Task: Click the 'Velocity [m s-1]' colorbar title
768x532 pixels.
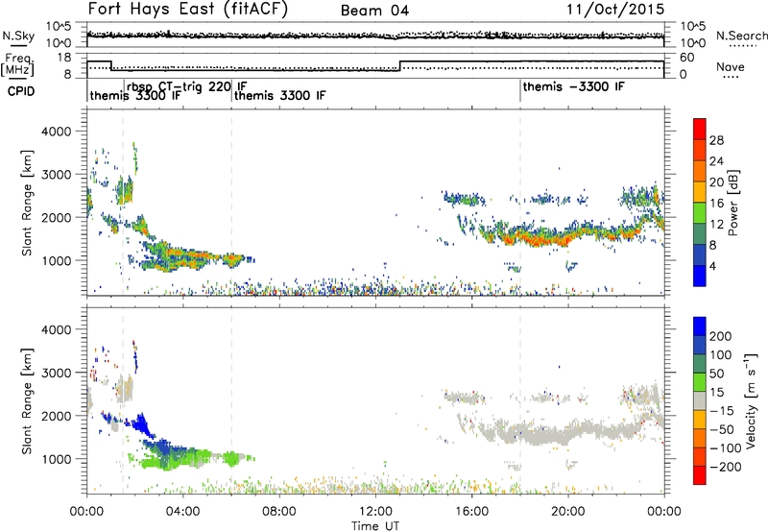Action: pyautogui.click(x=750, y=400)
